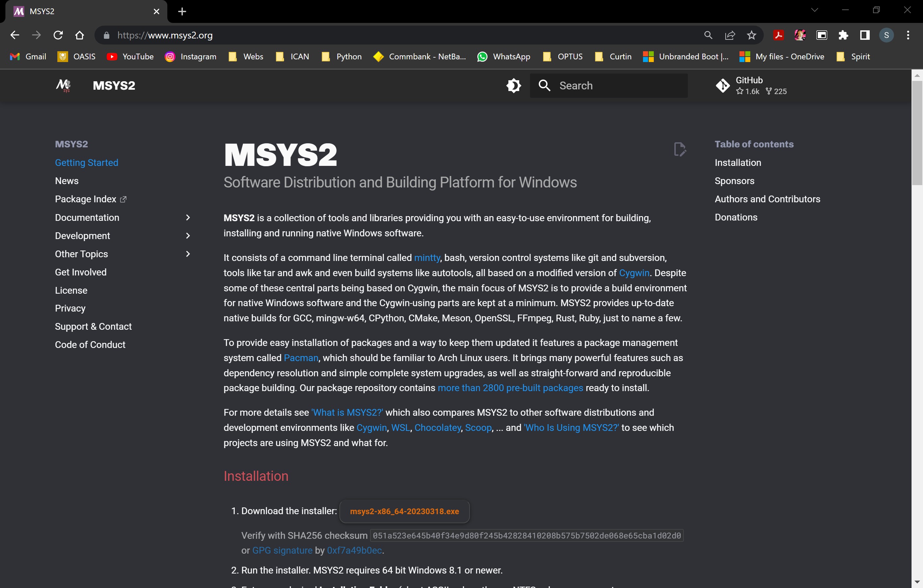Jump to Installation in table of contents
The height and width of the screenshot is (588, 923).
tap(737, 163)
